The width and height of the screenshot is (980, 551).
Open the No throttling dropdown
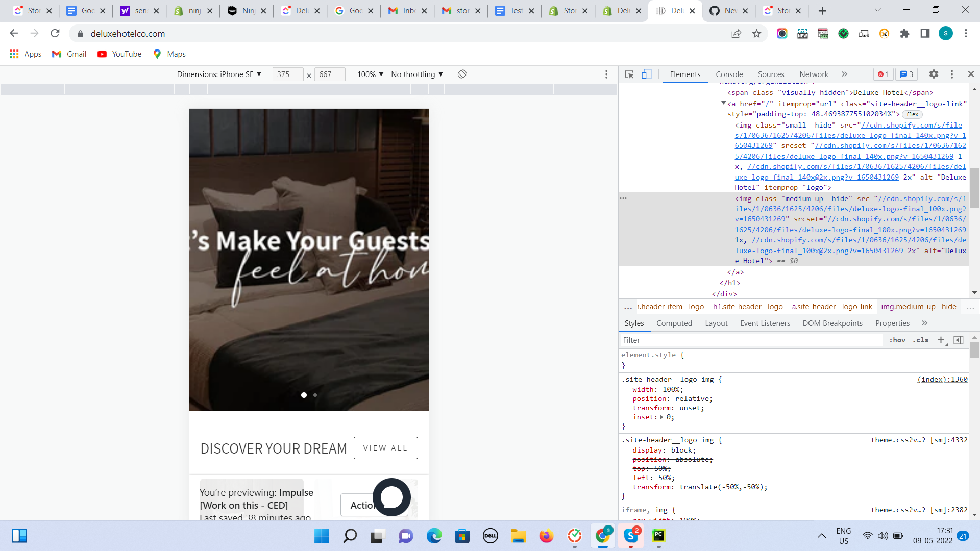tap(416, 74)
